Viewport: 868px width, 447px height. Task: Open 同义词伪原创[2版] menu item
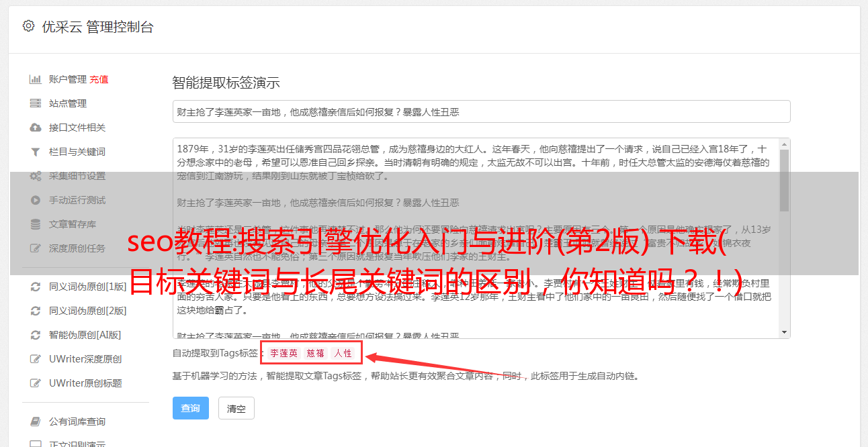coord(87,311)
